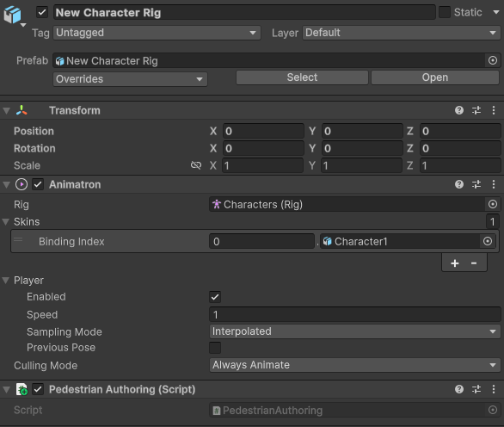Image resolution: width=504 pixels, height=427 pixels.
Task: Open Transform presets slider icon
Action: (476, 110)
